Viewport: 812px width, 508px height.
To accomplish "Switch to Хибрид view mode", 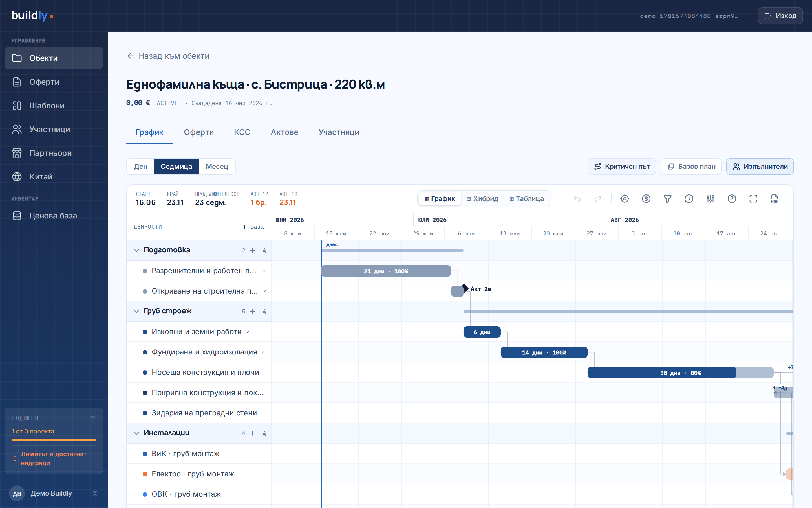I will pyautogui.click(x=482, y=199).
